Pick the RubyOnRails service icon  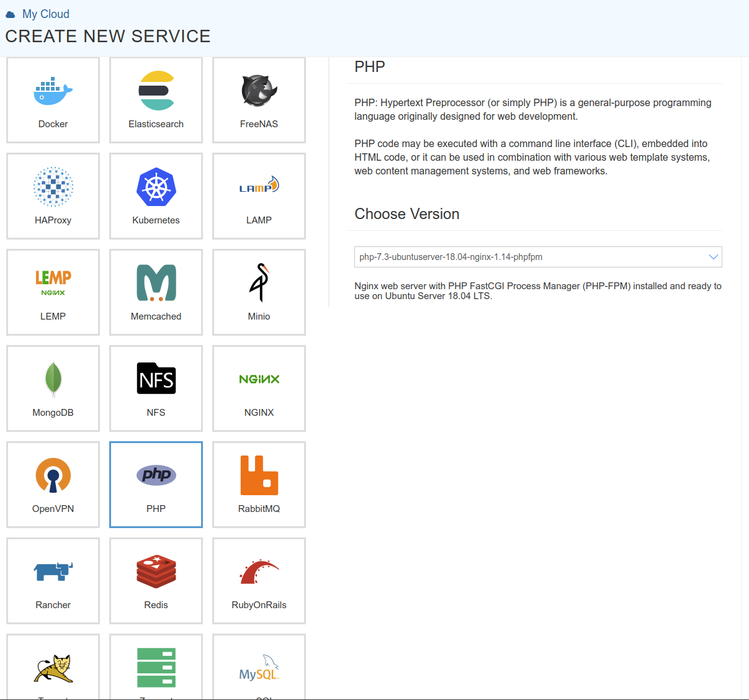click(x=259, y=572)
